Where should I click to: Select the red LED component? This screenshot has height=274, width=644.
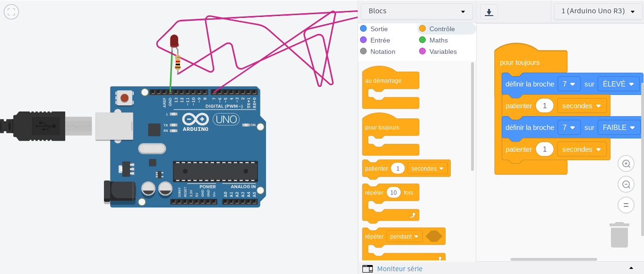coord(174,41)
